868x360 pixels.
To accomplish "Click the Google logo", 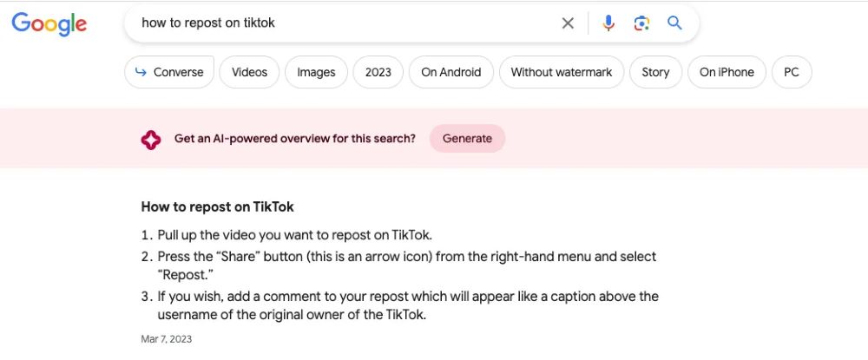I will (x=49, y=23).
